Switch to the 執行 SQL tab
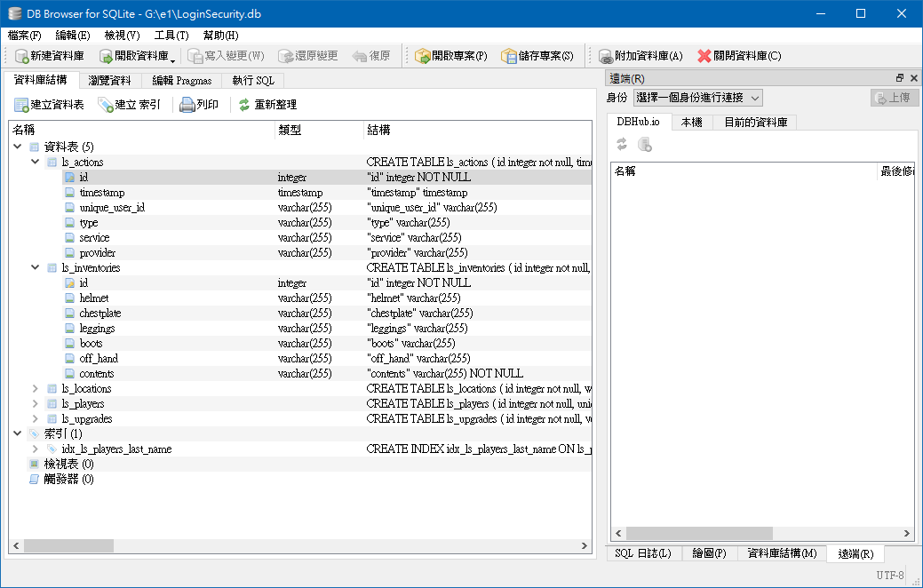The width and height of the screenshot is (923, 588). click(253, 81)
